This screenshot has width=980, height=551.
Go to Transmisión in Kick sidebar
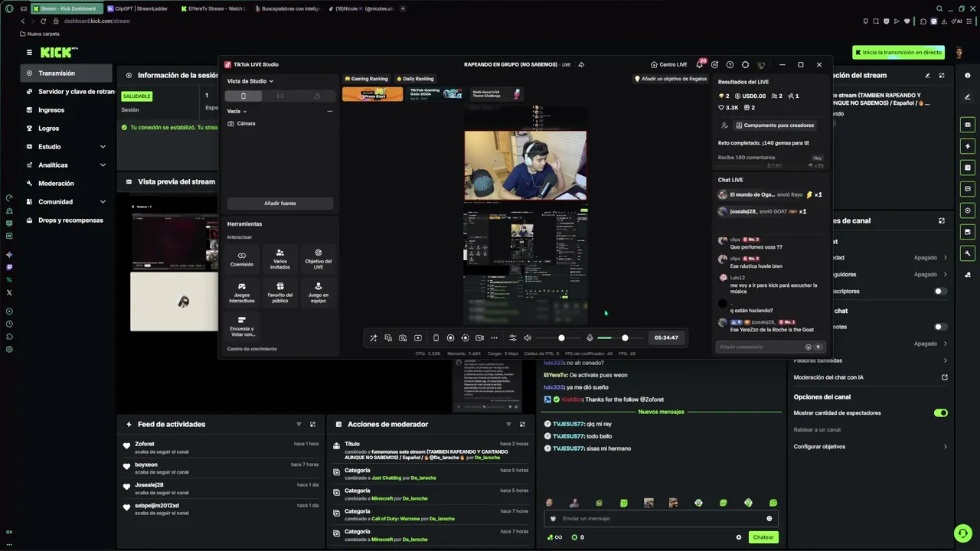point(67,73)
